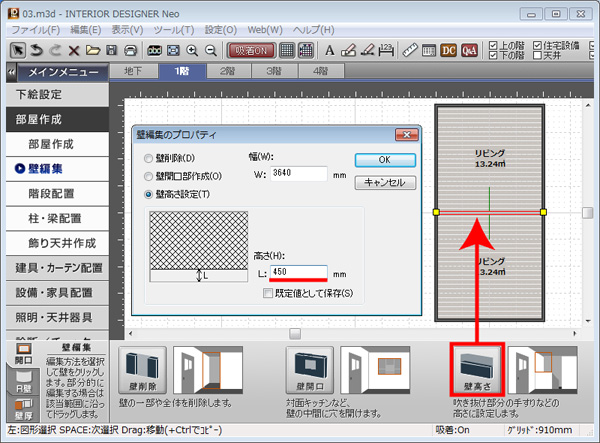Viewport: 600px width, 443px height.
Task: Select the 壁開口部作成(O) radio button
Action: tap(150, 176)
